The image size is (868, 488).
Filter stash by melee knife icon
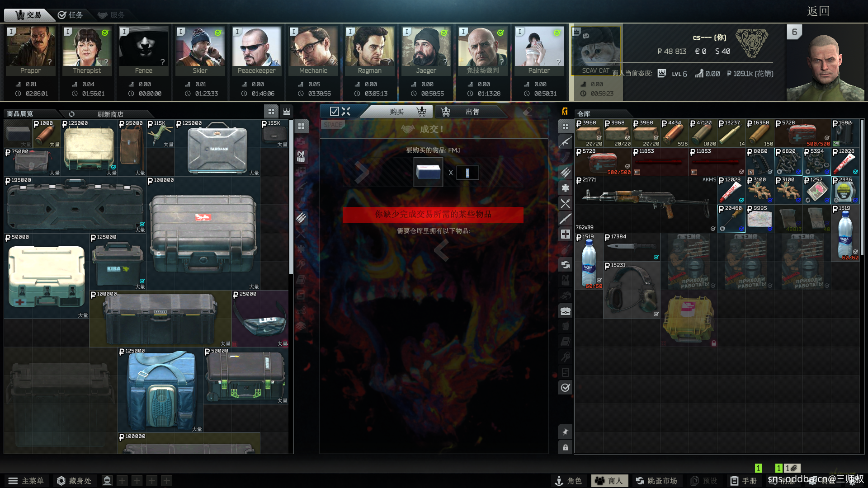[x=565, y=219]
